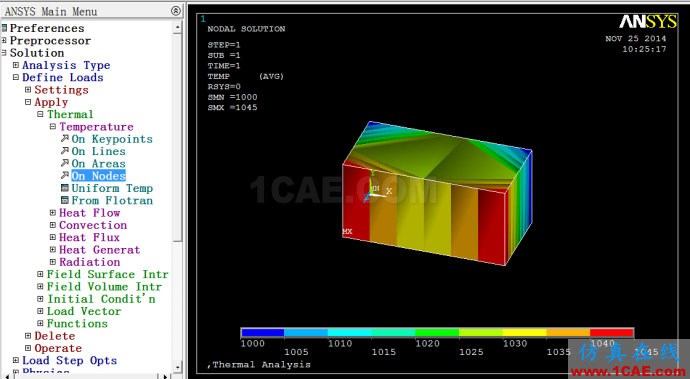Click the Analysis Type label

[x=66, y=65]
